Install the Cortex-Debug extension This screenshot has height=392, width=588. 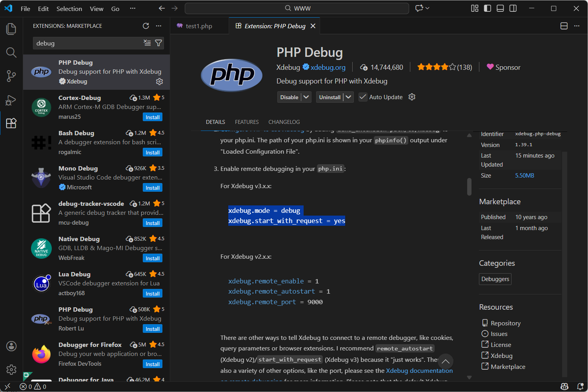tap(153, 117)
